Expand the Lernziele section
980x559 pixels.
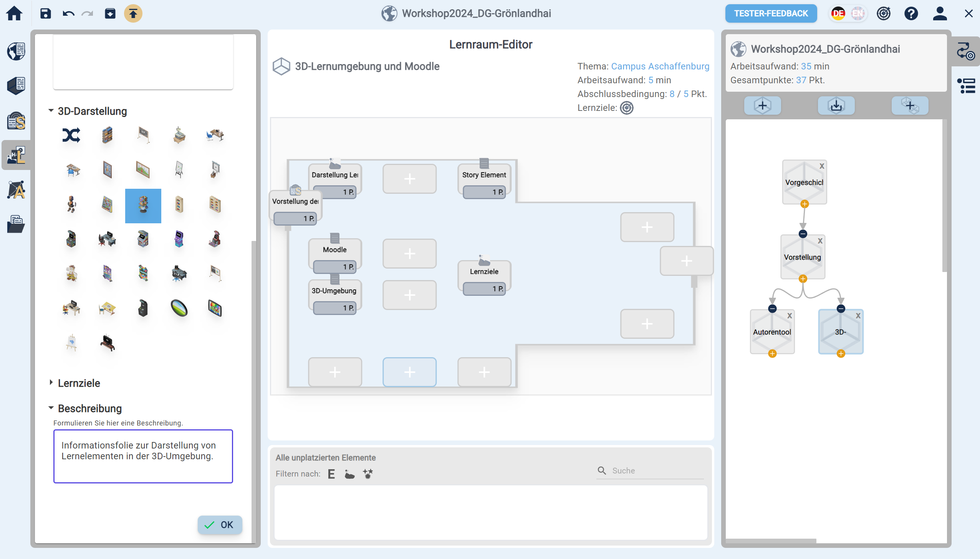51,383
